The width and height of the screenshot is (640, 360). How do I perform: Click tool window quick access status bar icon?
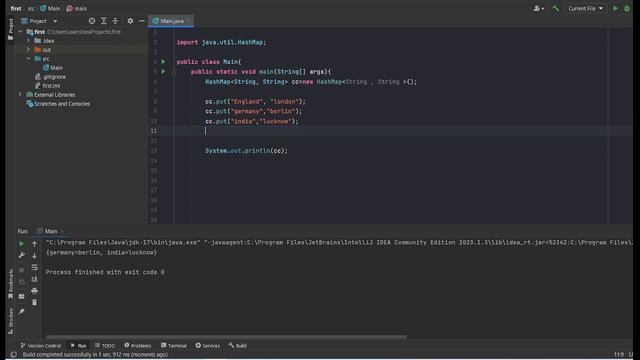click(13, 354)
